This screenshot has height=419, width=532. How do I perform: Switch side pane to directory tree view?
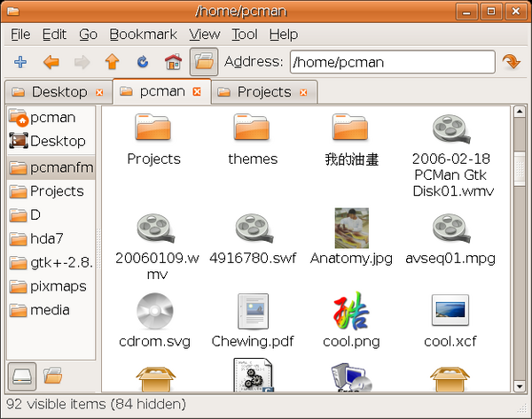click(x=53, y=376)
